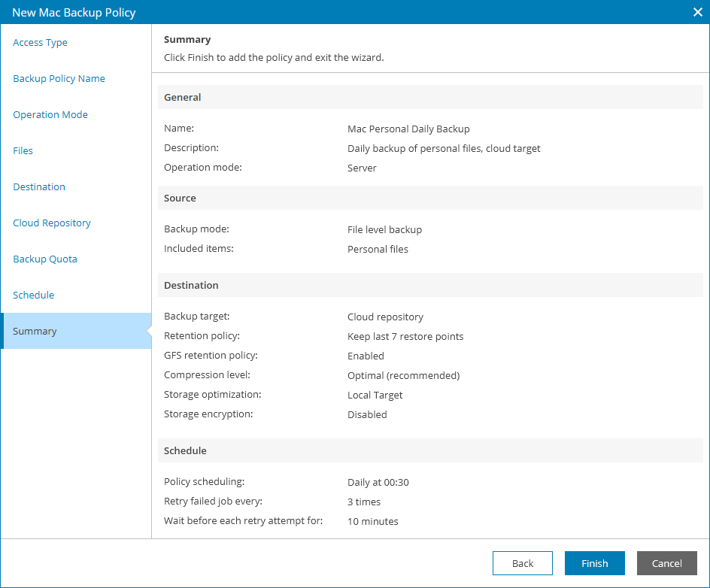Screen dimensions: 710x588
Task: Select the Files wizard step
Action: 23,151
